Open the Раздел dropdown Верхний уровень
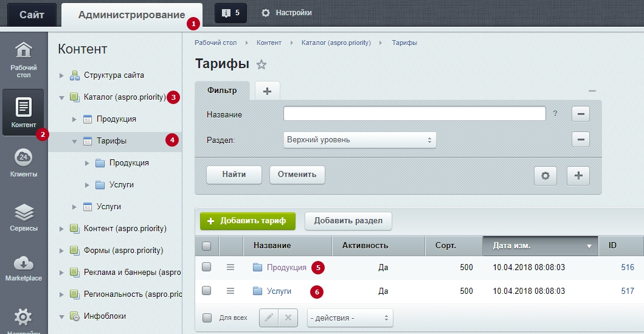 [x=359, y=140]
